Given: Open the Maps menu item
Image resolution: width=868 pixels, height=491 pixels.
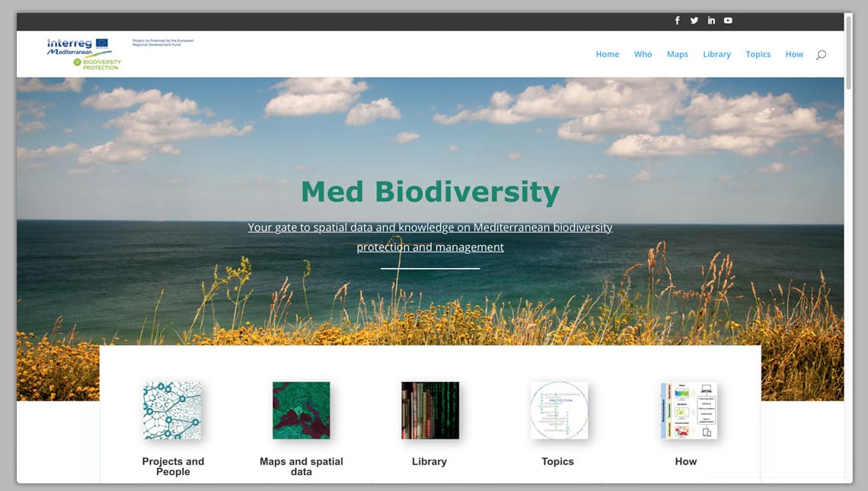Looking at the screenshot, I should pyautogui.click(x=677, y=55).
